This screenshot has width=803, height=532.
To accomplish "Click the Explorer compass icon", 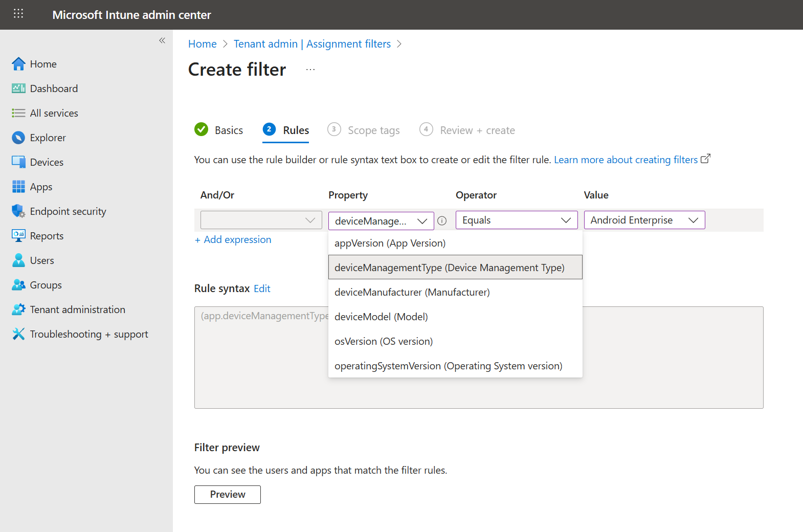I will pos(18,138).
